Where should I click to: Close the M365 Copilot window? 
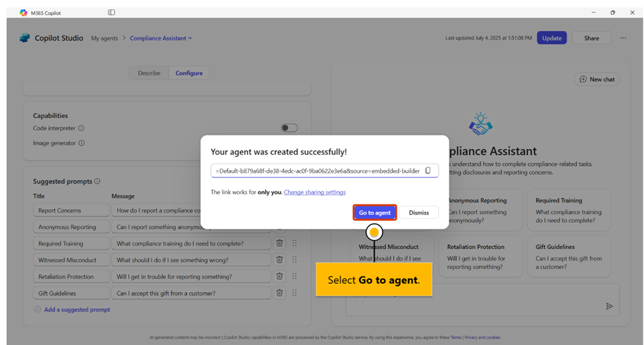click(632, 12)
